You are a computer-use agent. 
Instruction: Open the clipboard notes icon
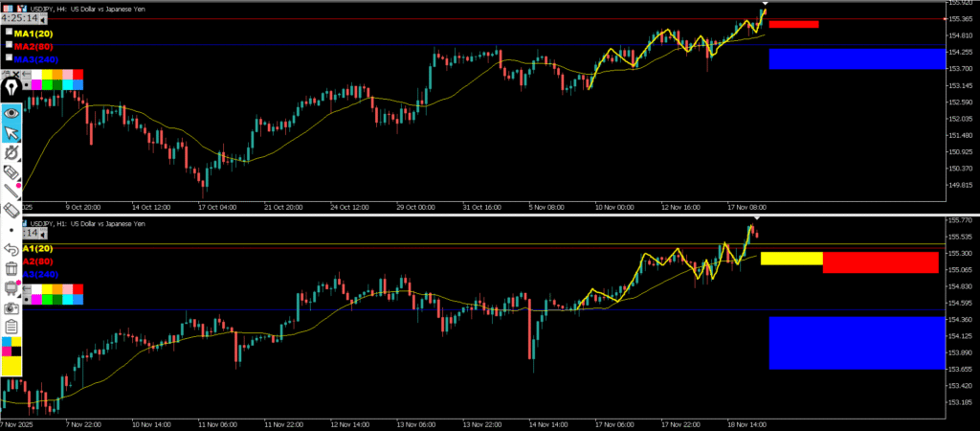[x=12, y=327]
